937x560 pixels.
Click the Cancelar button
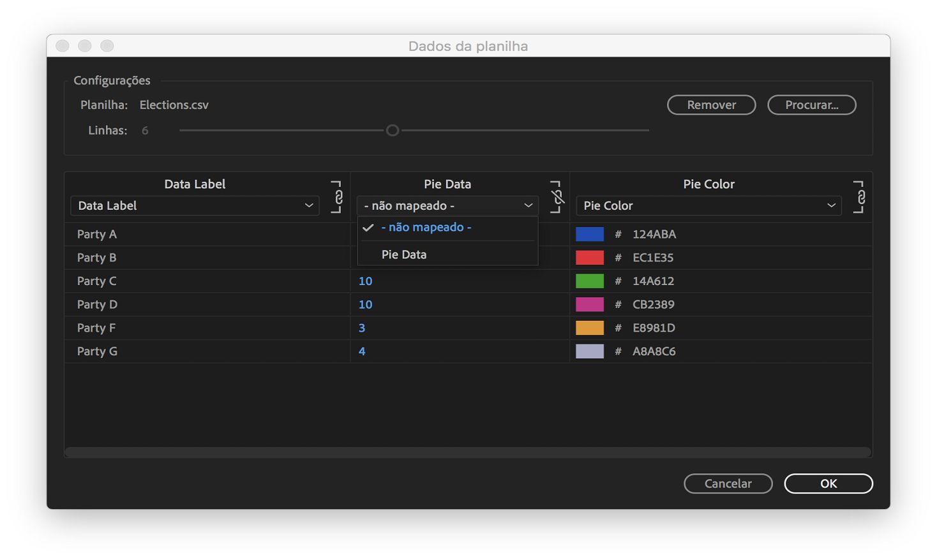[x=728, y=483]
